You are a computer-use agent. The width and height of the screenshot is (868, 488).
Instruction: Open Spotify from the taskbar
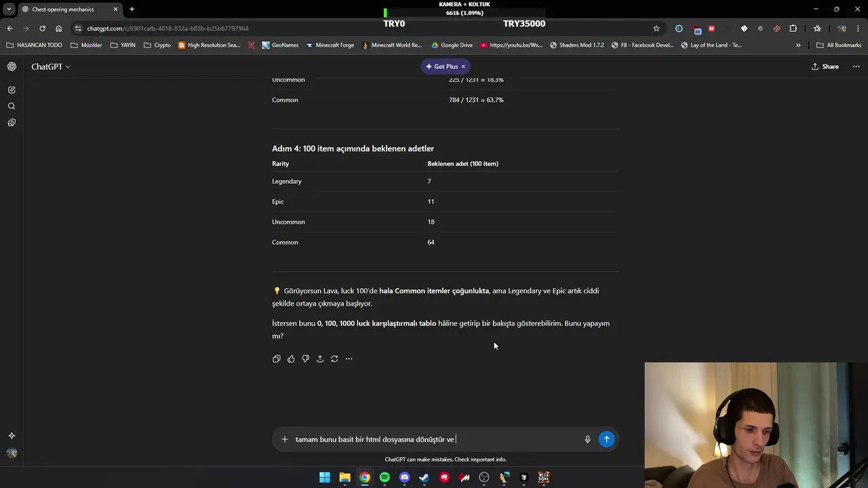[x=384, y=478]
